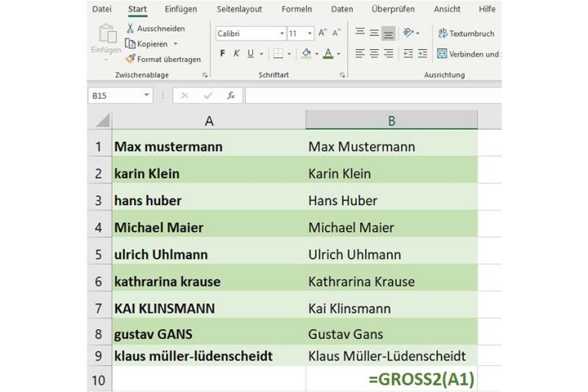This screenshot has width=588, height=392.
Task: Click the Ausschneiden scissors icon
Action: coord(130,28)
